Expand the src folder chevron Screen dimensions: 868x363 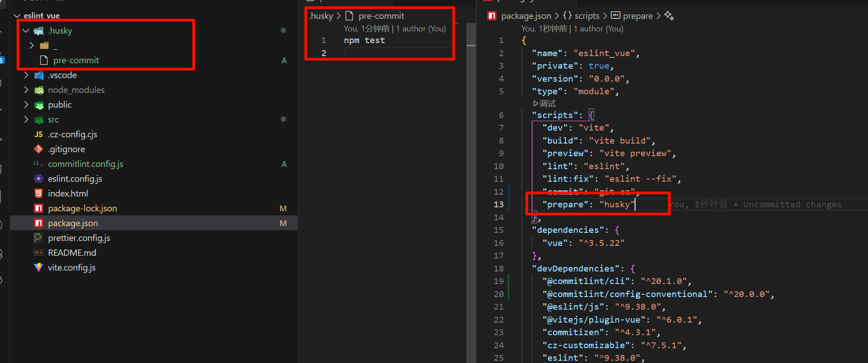pyautogui.click(x=26, y=120)
